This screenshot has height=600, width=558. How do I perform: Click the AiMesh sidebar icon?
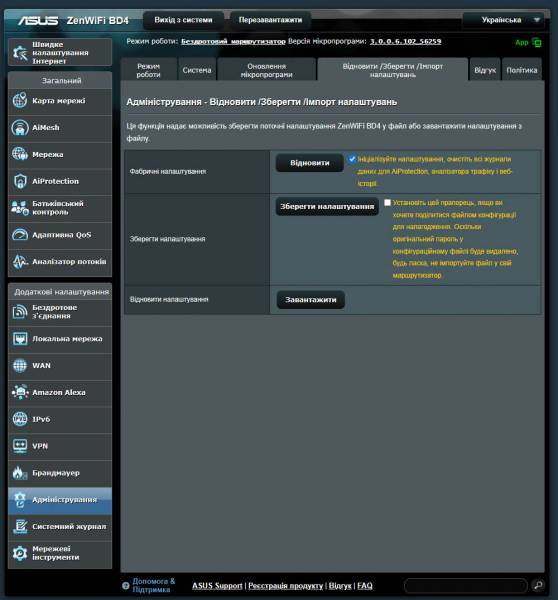pos(20,127)
